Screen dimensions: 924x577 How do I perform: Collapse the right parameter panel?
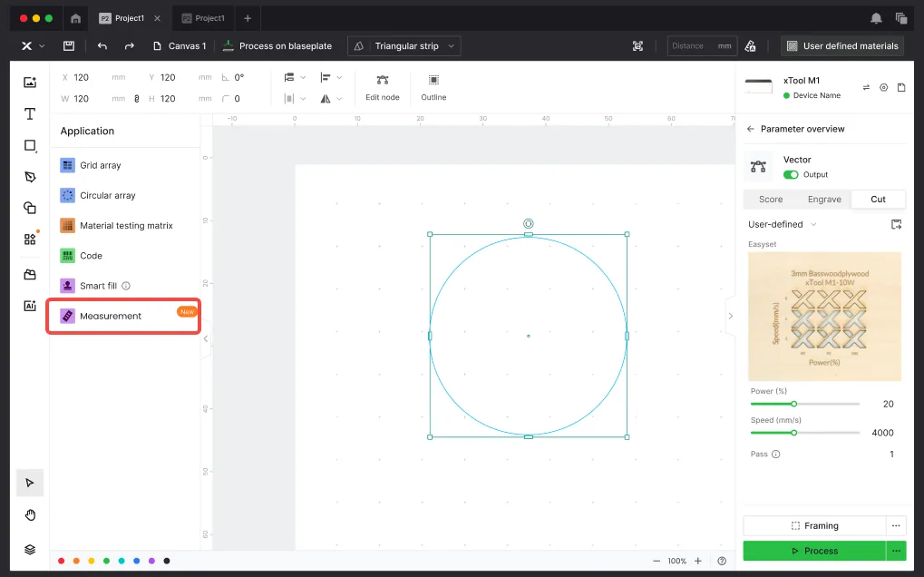tap(730, 316)
